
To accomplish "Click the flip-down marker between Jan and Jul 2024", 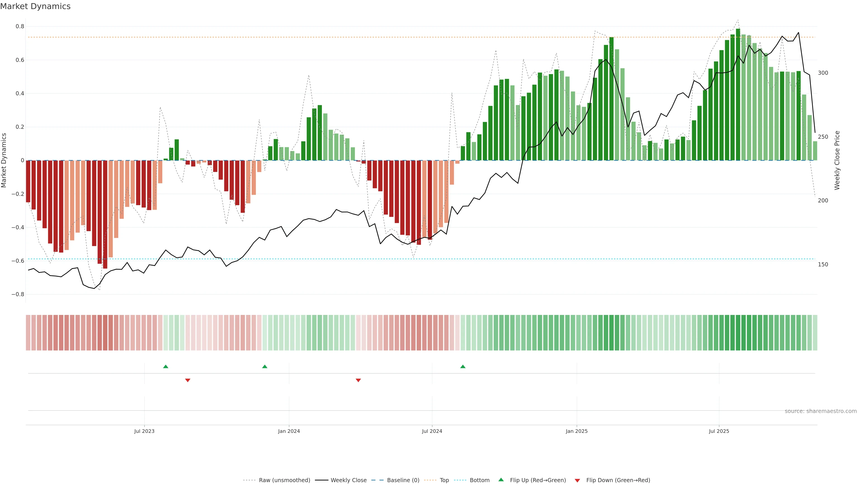I will 358,380.
